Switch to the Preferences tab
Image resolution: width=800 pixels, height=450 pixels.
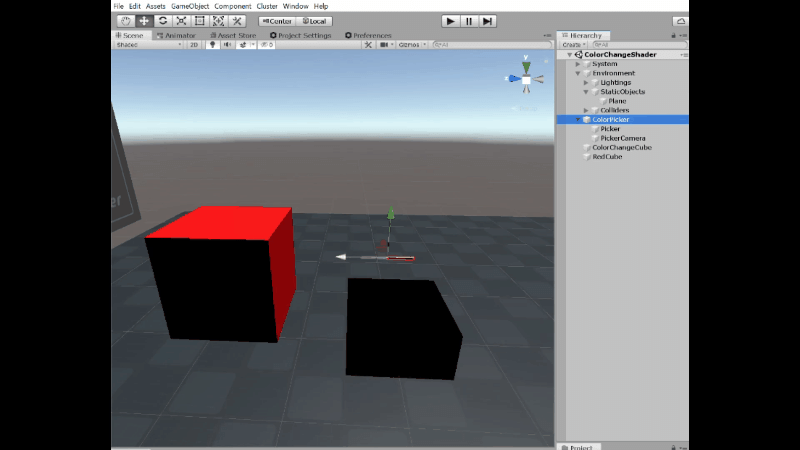tap(368, 35)
